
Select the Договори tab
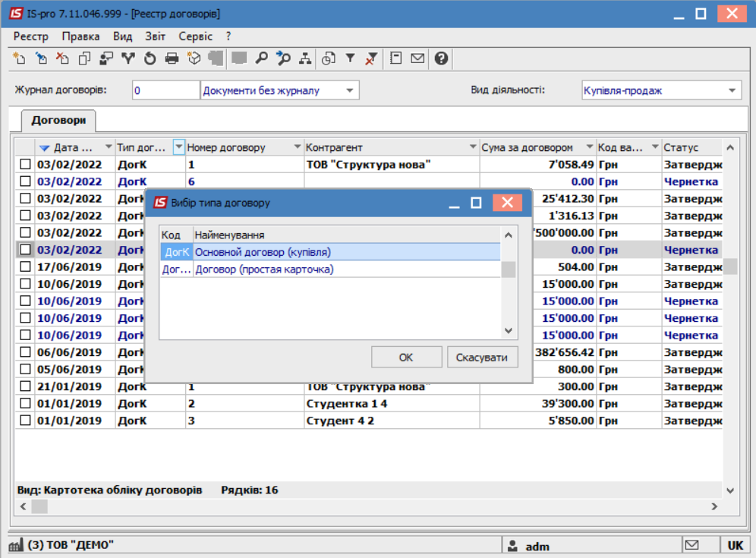tap(58, 120)
